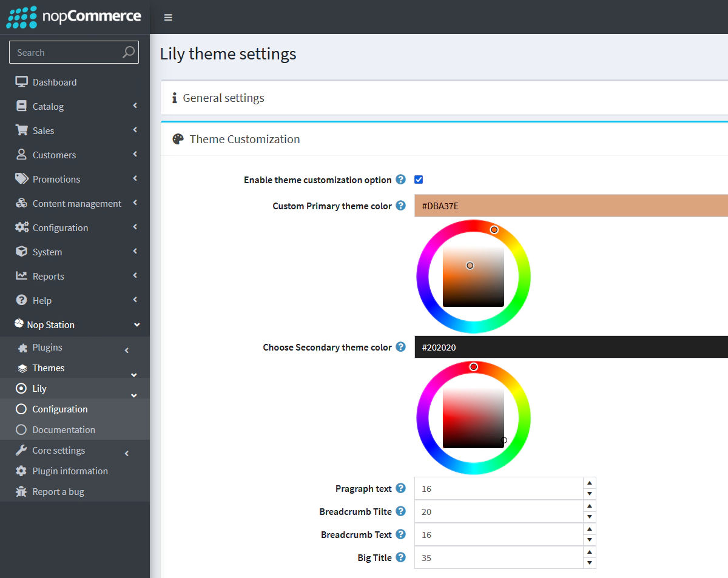Screen dimensions: 728x578
Task: Click the help icon next to Big Title
Action: click(x=401, y=557)
